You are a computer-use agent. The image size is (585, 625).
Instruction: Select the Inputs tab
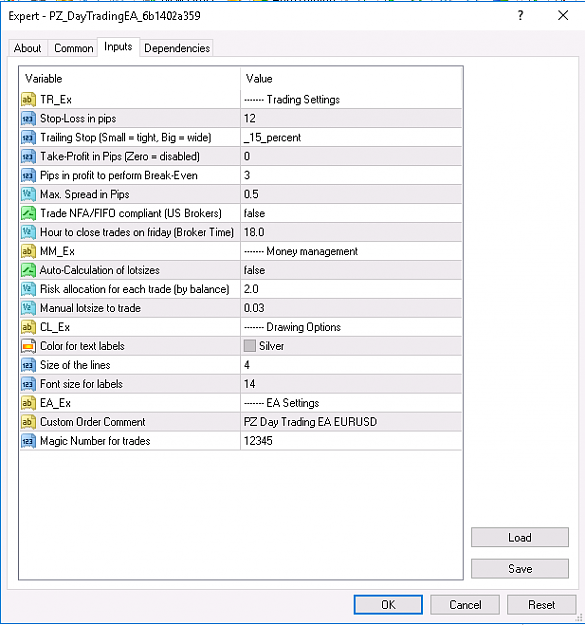(x=118, y=47)
